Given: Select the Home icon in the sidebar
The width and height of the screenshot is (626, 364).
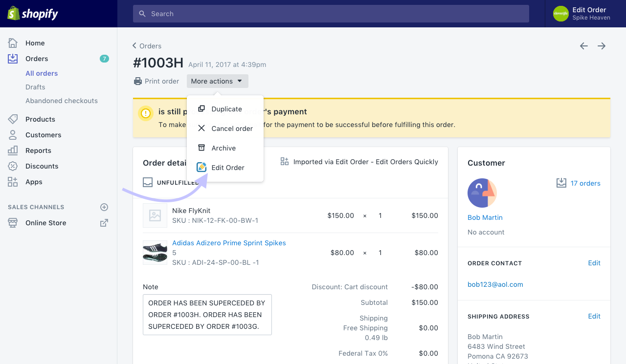Looking at the screenshot, I should tap(12, 43).
